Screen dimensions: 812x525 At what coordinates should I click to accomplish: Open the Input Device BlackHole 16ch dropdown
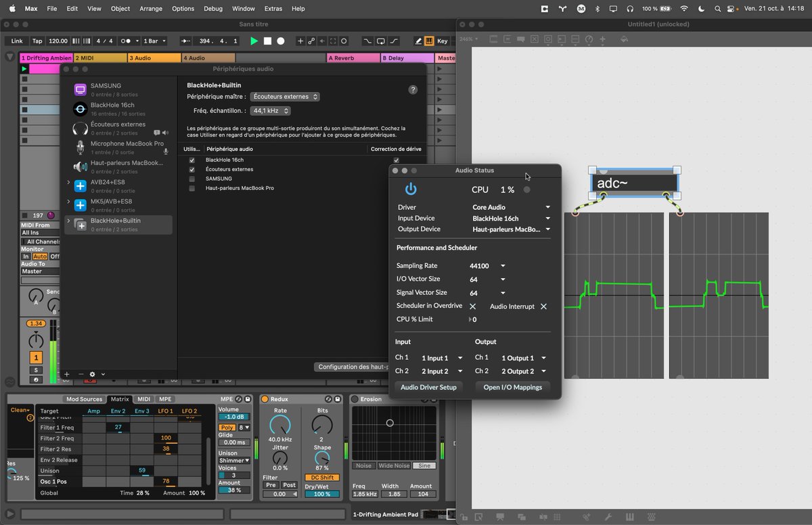[512, 219]
